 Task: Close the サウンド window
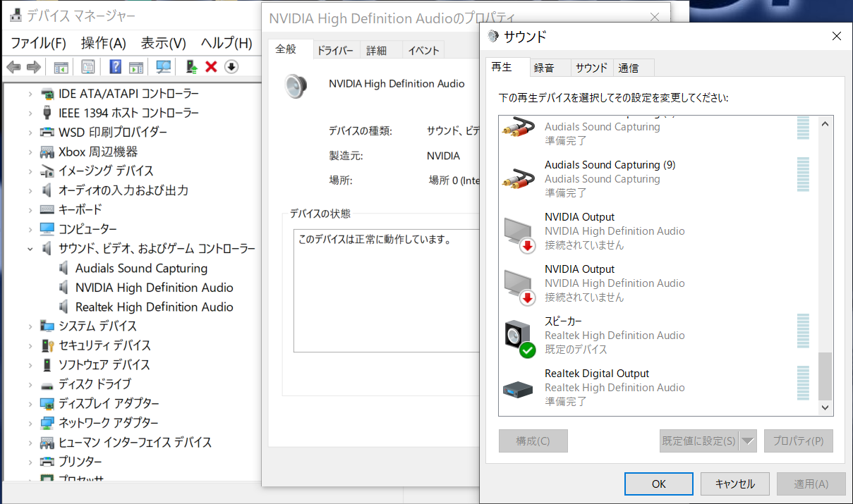click(837, 37)
